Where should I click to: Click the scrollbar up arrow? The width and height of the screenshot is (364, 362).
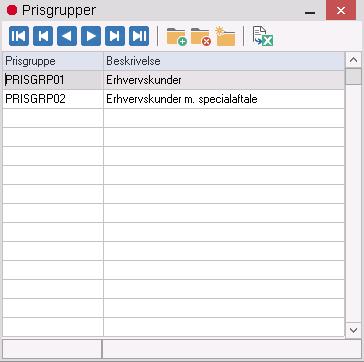[353, 60]
